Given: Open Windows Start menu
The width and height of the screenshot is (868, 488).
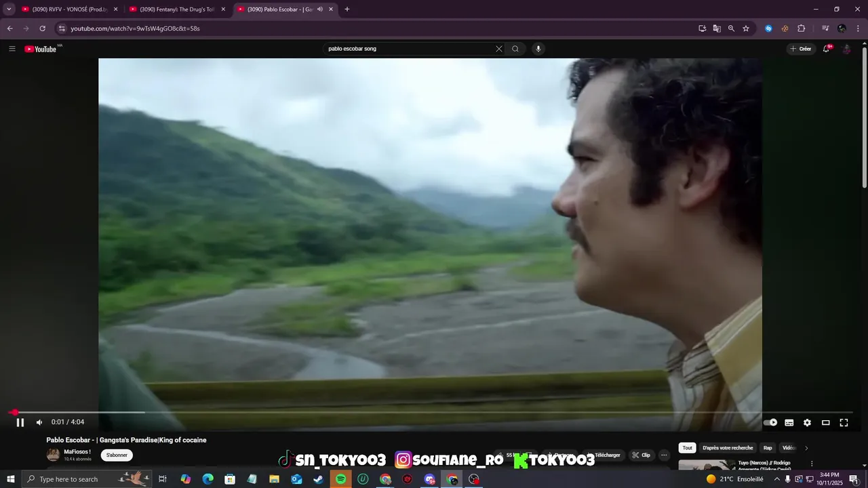Looking at the screenshot, I should [10, 479].
